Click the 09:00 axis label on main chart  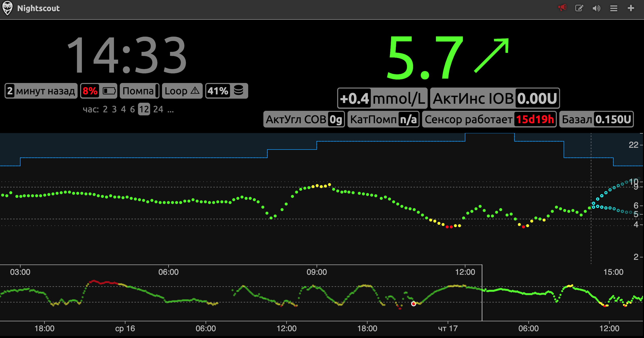pyautogui.click(x=317, y=272)
